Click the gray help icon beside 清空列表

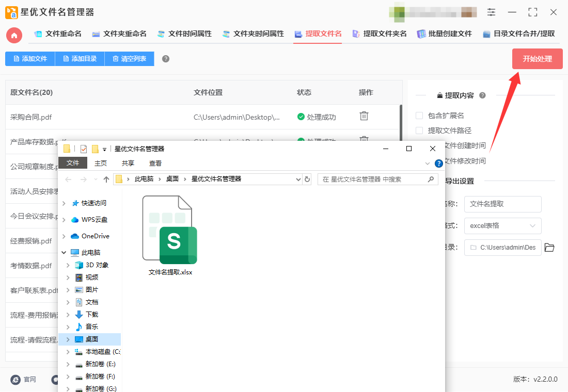(166, 59)
